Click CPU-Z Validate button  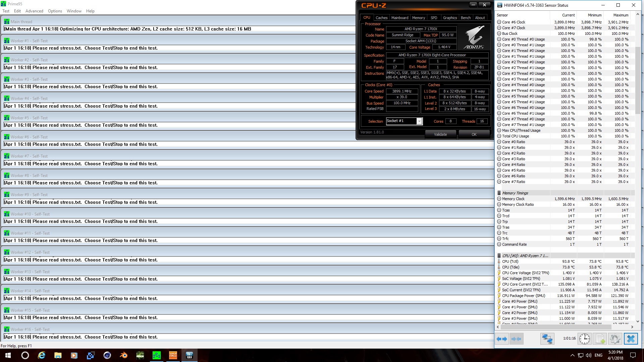(x=440, y=134)
